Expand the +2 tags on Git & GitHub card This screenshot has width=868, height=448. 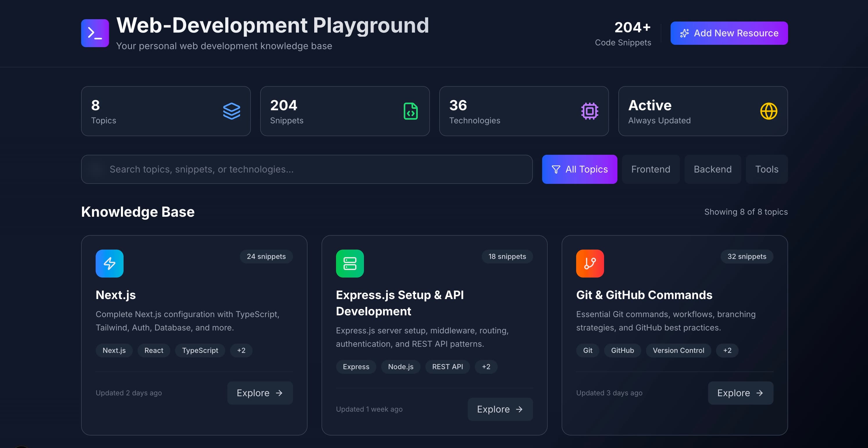[x=727, y=350]
